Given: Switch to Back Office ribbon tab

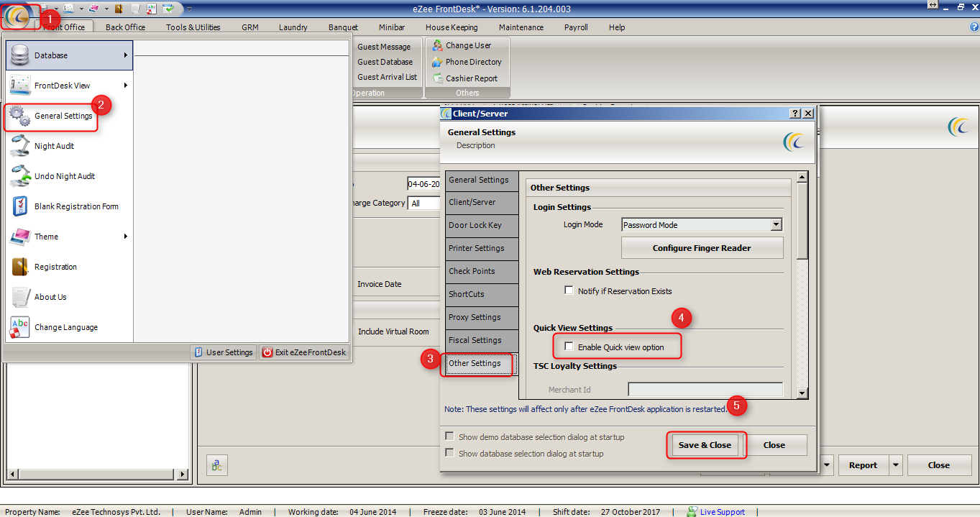Looking at the screenshot, I should pyautogui.click(x=125, y=27).
